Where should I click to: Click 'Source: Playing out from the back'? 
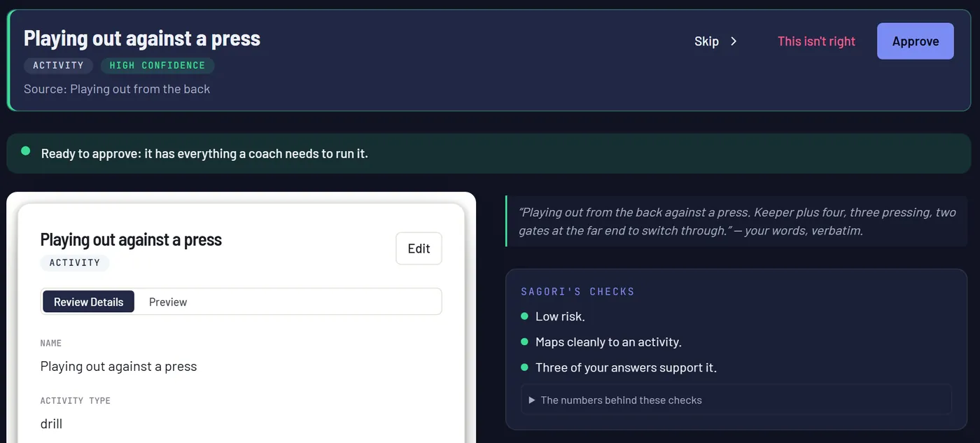[117, 89]
